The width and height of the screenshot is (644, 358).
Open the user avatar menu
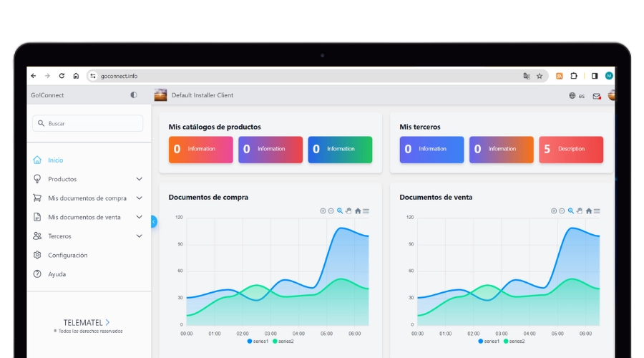coord(612,95)
